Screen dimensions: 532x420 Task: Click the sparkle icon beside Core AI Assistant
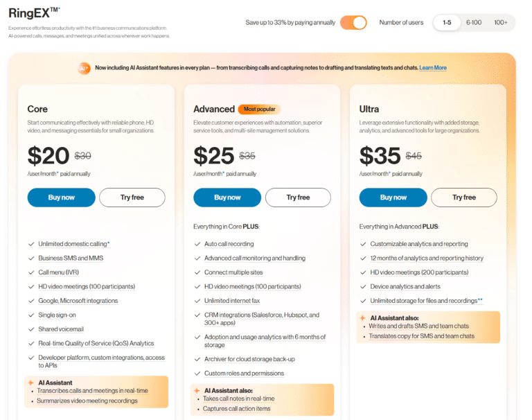(x=31, y=383)
